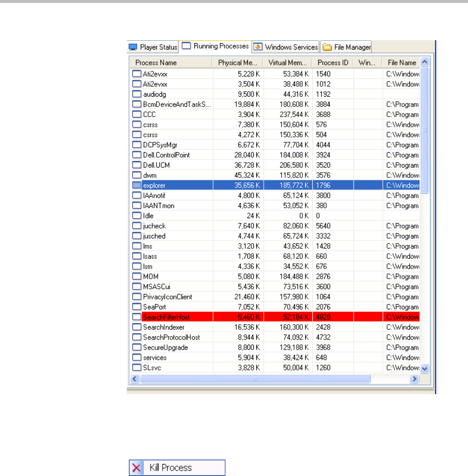The image size is (468, 476).
Task: Click the 237,544 K virtual memory value
Action: tap(294, 115)
